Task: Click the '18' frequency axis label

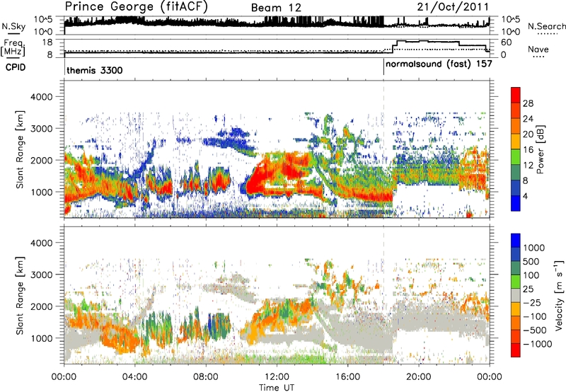Action: coord(47,42)
